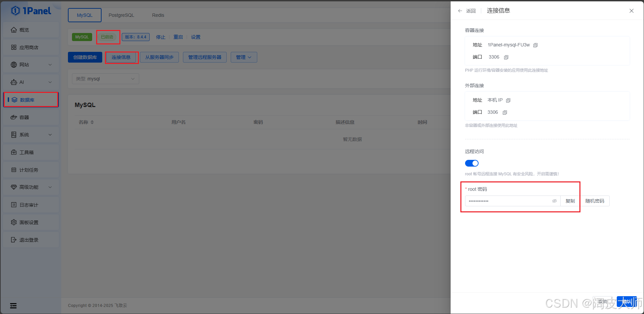Click the 计划任务 calendar icon
Viewport: 644px width, 314px height.
[14, 170]
